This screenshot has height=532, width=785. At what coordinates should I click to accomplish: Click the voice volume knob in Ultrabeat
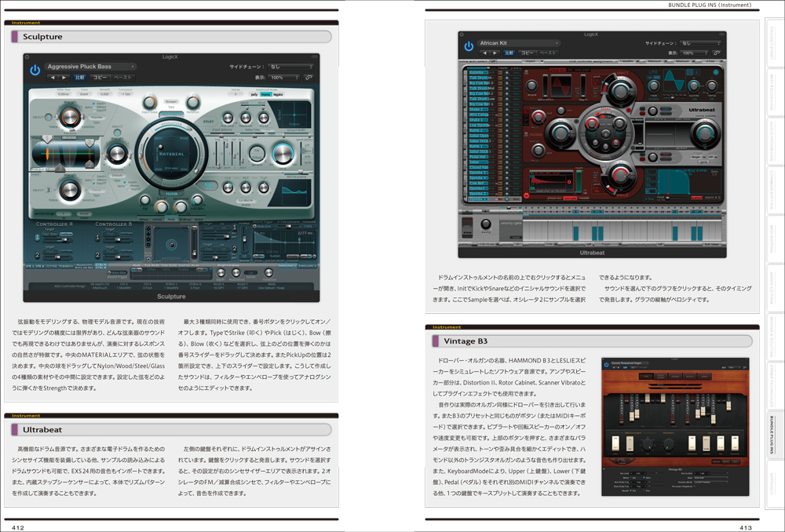pos(704,133)
